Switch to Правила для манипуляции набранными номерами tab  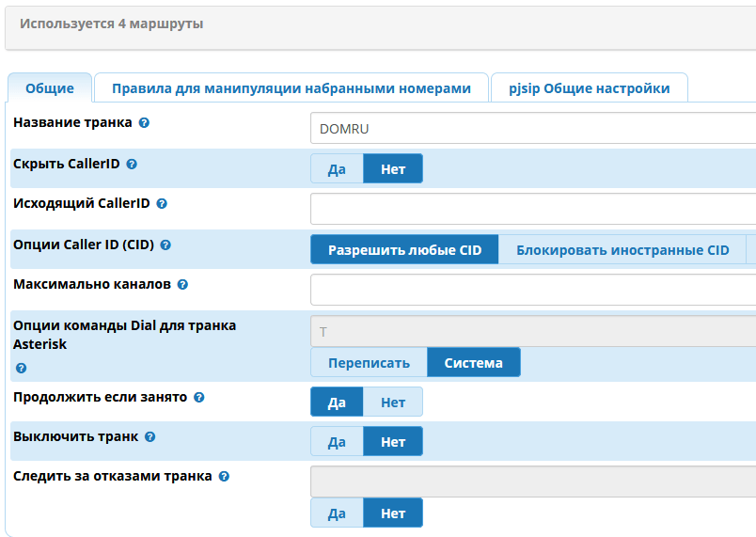tap(291, 88)
